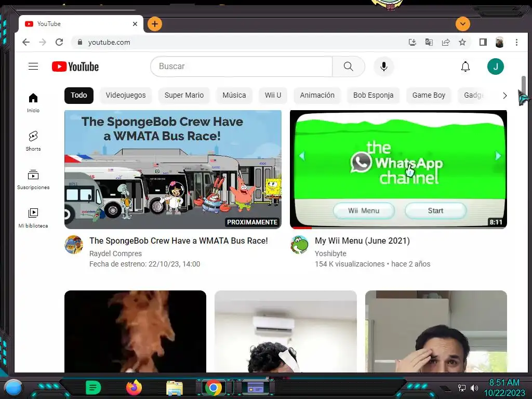
Task: Open Raydel Compres channel avatar
Action: pyautogui.click(x=74, y=245)
